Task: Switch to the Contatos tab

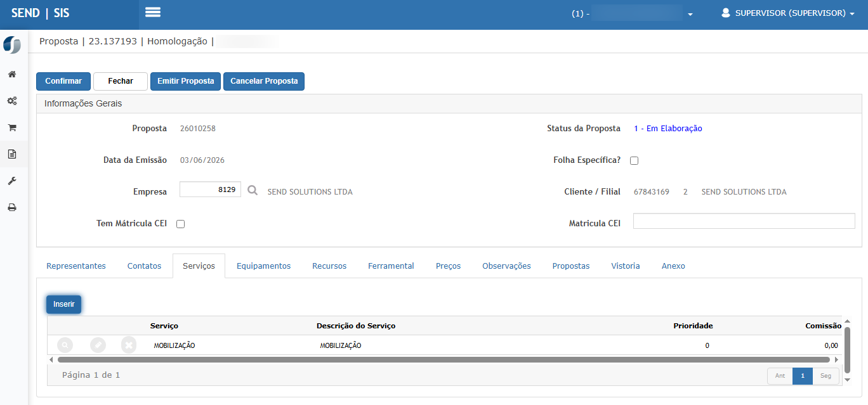Action: tap(144, 266)
